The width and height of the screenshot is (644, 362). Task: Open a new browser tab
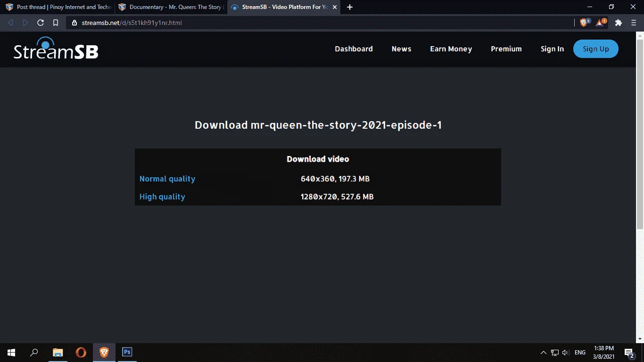point(350,7)
